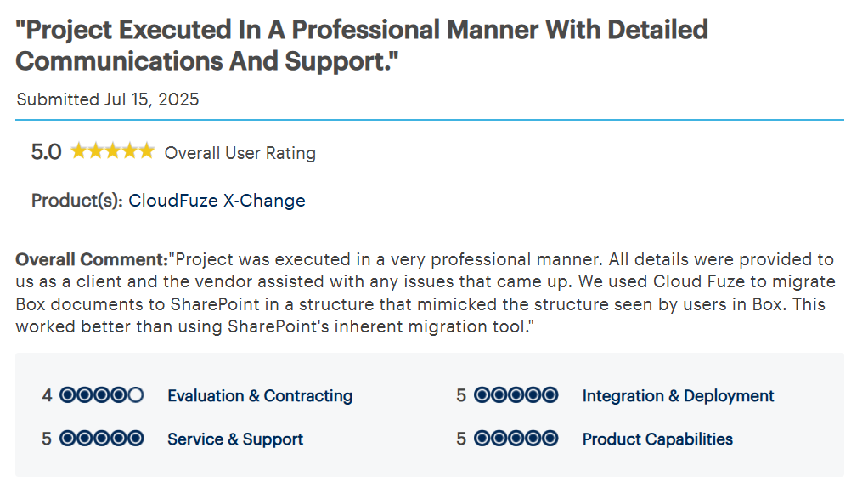The height and width of the screenshot is (482, 868).
Task: Click the Evaluation & Contracting rating circles
Action: click(x=101, y=395)
